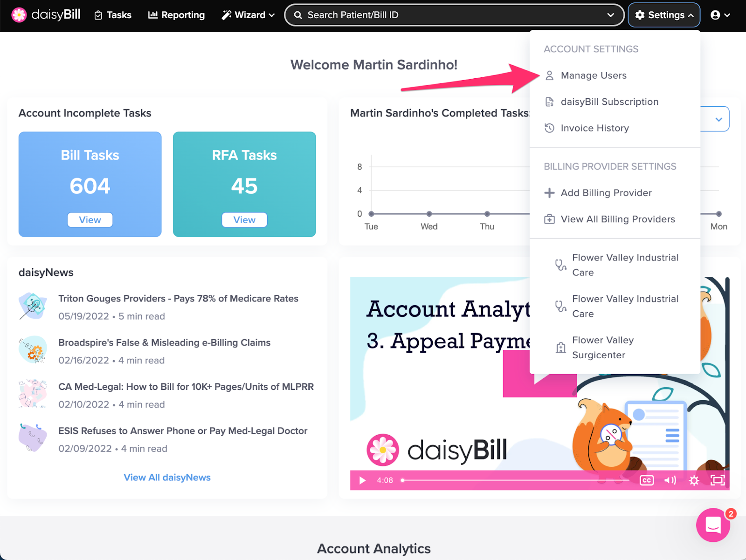Click the Settings gear icon

639,14
